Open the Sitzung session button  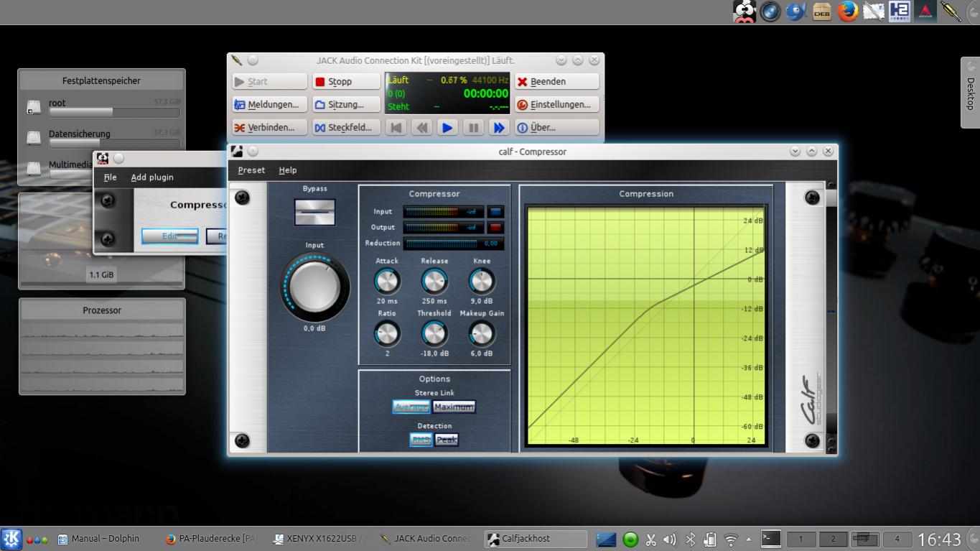(x=346, y=105)
